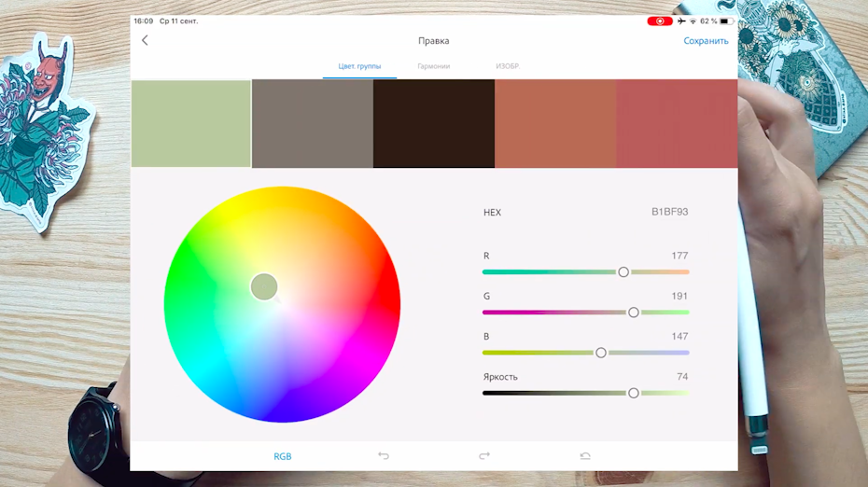The height and width of the screenshot is (487, 868).
Task: Select the terracotta orange color swatch
Action: click(x=555, y=124)
